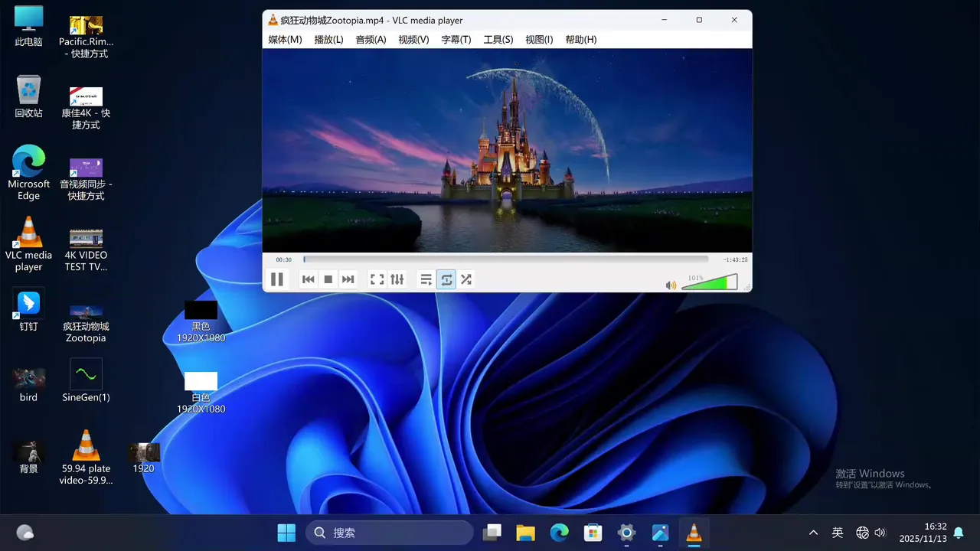Viewport: 980px width, 551px height.
Task: Select 回收站 recycle bin icon
Action: 28,97
